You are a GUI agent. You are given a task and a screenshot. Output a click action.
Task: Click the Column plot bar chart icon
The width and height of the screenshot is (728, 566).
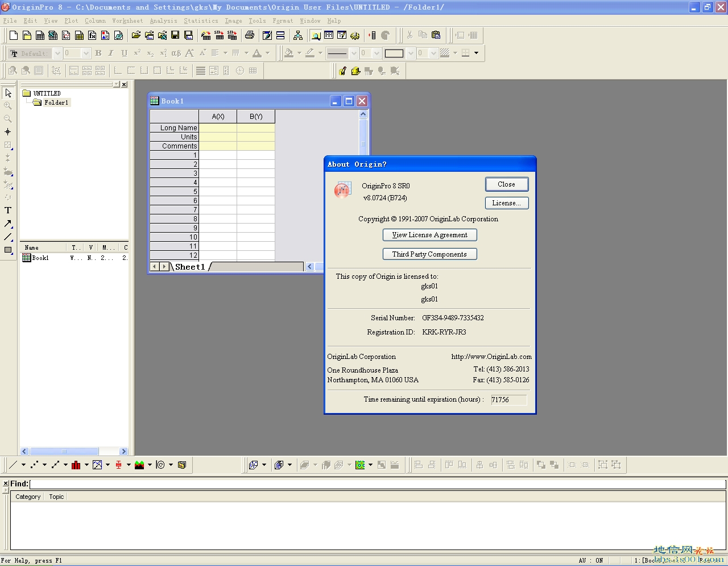coord(76,465)
